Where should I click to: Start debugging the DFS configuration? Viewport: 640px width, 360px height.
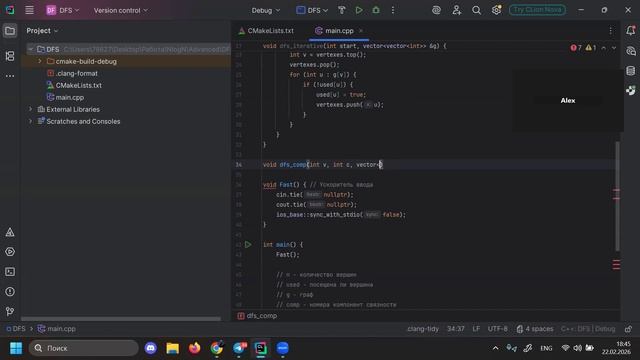point(376,10)
